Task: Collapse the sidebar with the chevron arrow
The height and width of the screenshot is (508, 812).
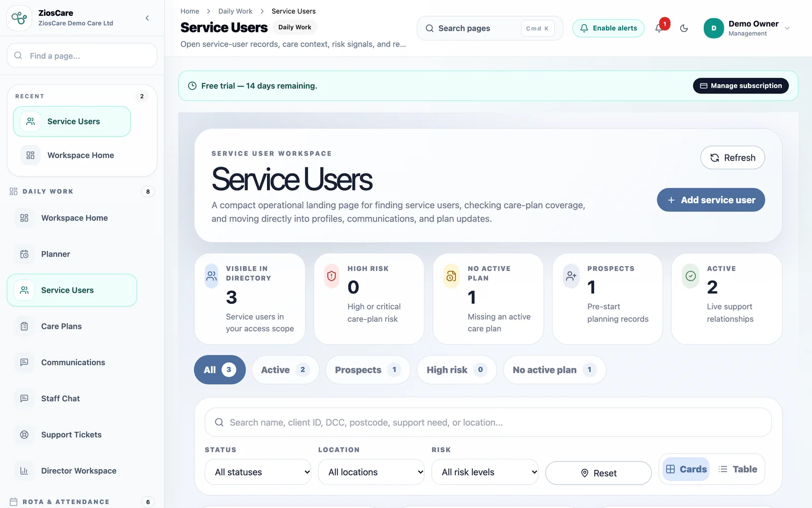Action: [x=147, y=18]
